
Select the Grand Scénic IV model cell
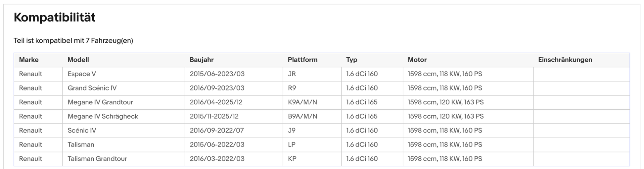click(92, 88)
